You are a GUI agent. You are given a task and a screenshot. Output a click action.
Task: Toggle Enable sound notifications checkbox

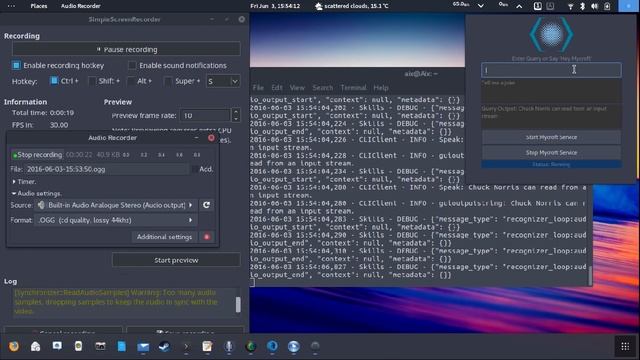pyautogui.click(x=132, y=65)
